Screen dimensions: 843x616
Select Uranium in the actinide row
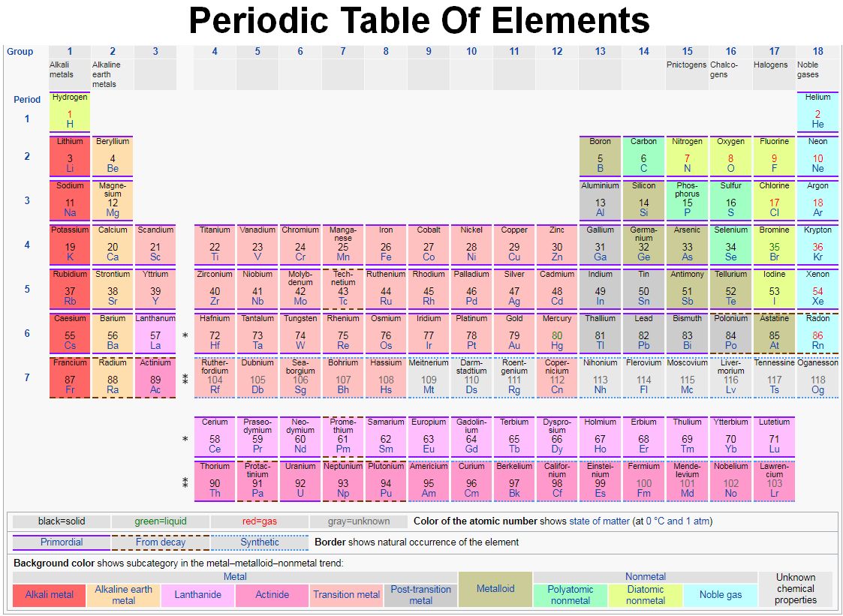300,480
